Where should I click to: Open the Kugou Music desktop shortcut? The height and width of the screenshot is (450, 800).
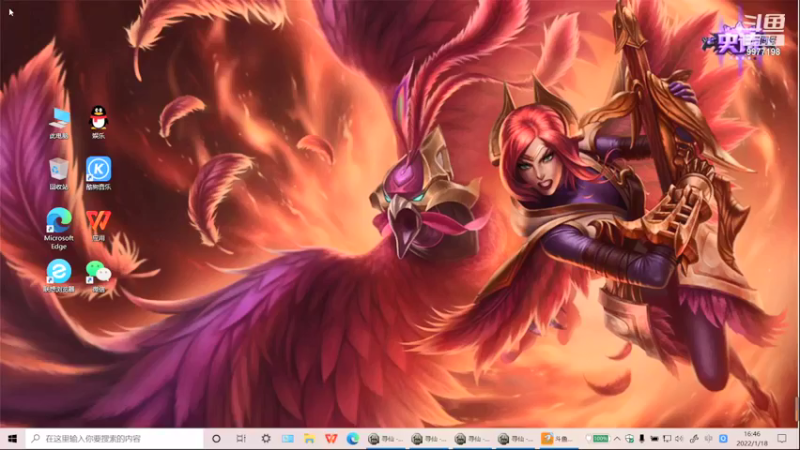(98, 173)
